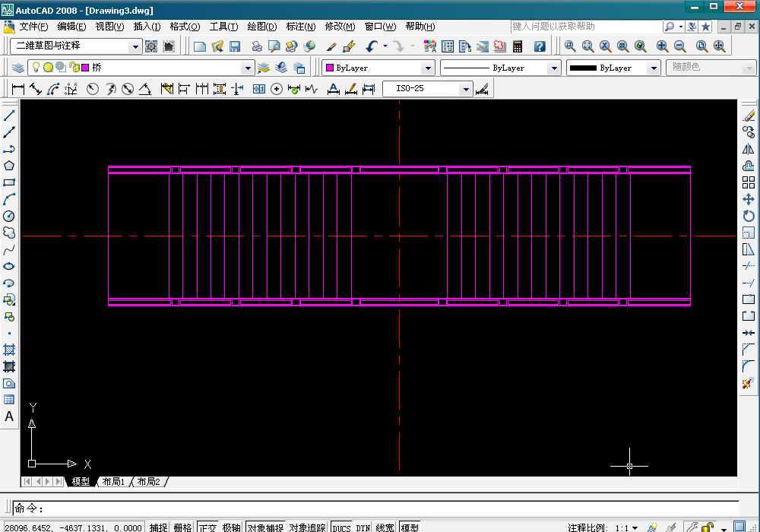Toggle the 极轴 polar tracking
760x532 pixels.
[x=231, y=527]
